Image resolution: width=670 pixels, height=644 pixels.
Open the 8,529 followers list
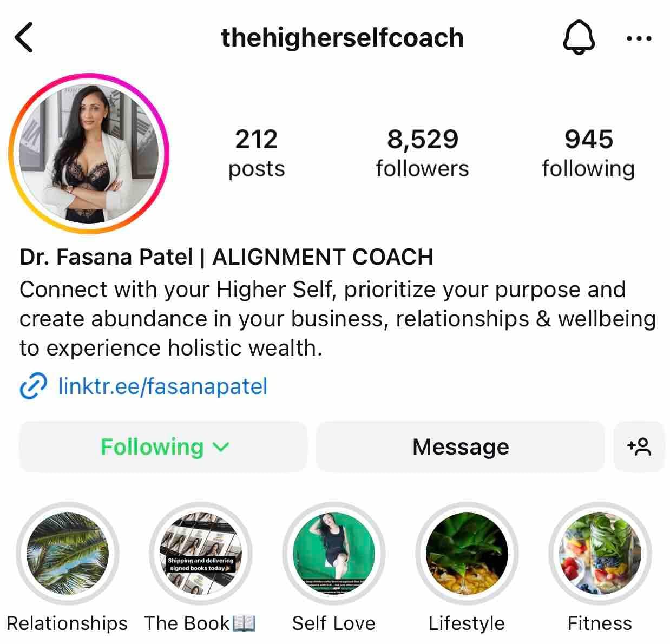[422, 153]
